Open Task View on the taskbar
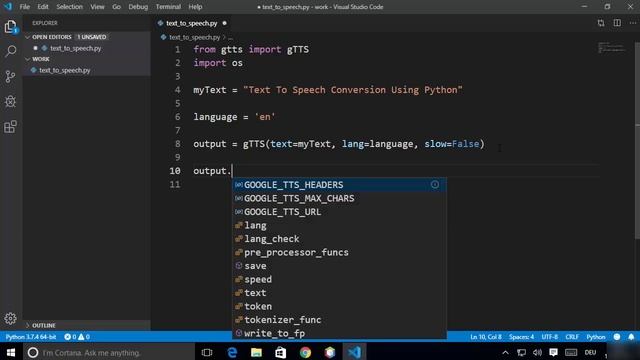Viewport: 640px width, 360px height. pos(207,352)
